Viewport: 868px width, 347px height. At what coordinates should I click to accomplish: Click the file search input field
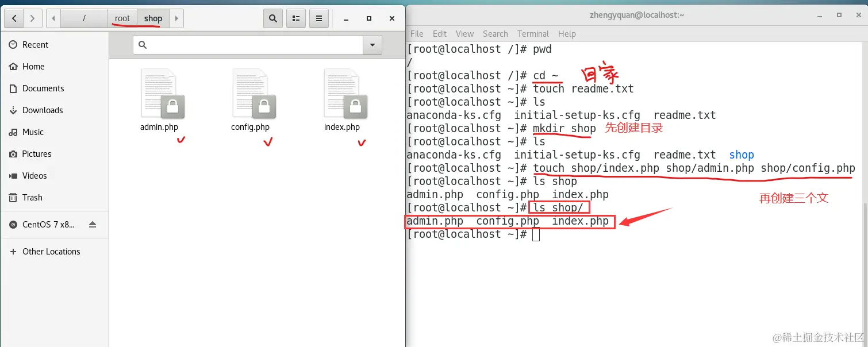(x=248, y=45)
